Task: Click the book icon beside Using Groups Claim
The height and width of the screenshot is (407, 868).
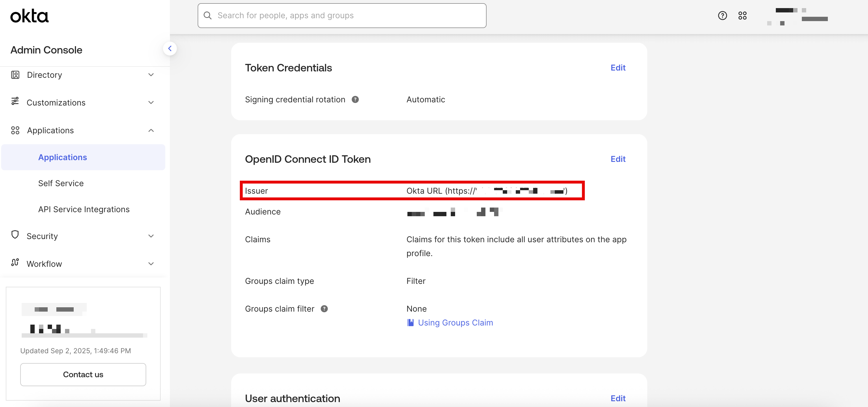Action: 410,322
